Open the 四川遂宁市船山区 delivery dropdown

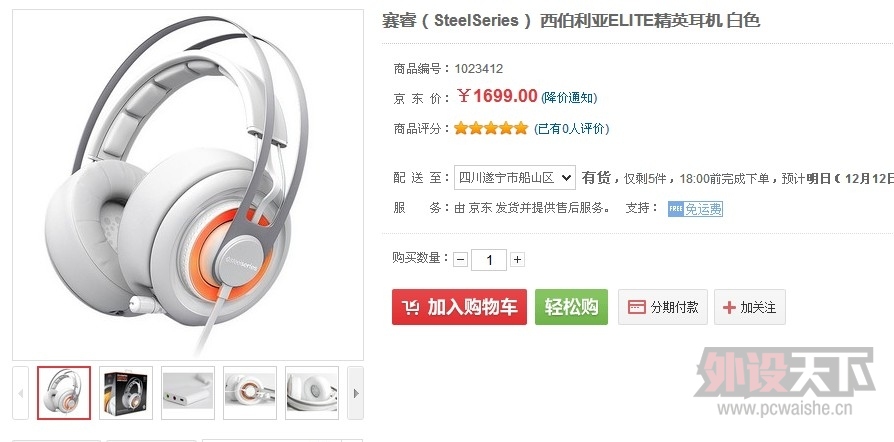pos(515,178)
